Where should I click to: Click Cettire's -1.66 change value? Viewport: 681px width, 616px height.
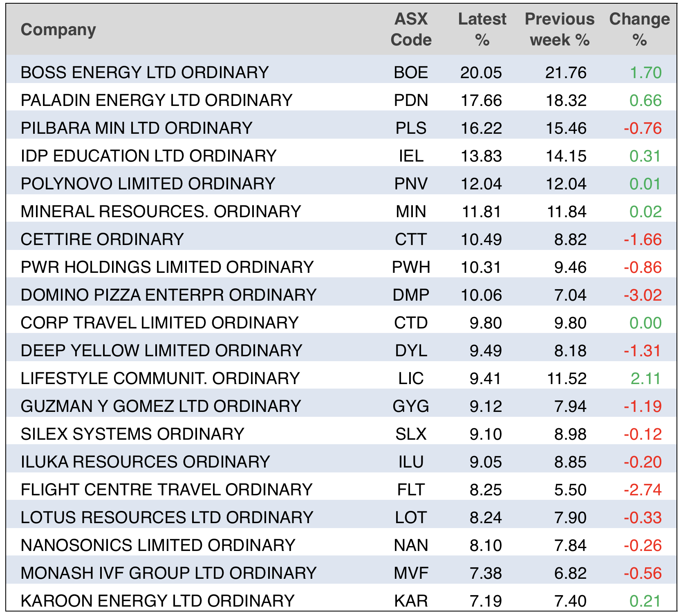[643, 239]
